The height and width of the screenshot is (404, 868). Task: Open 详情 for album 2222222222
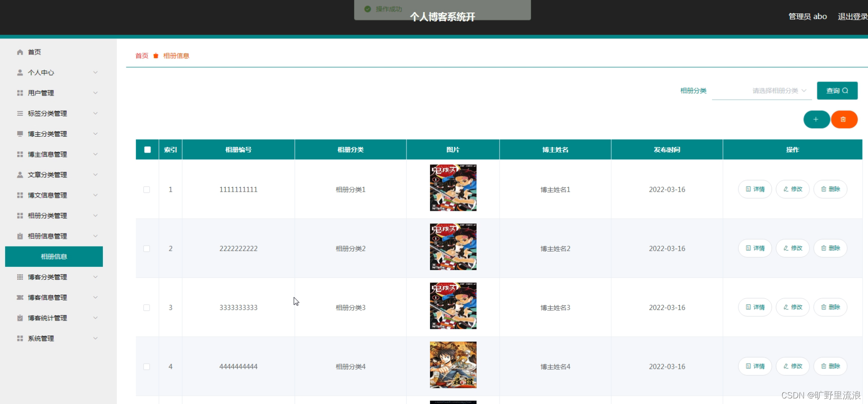tap(755, 248)
